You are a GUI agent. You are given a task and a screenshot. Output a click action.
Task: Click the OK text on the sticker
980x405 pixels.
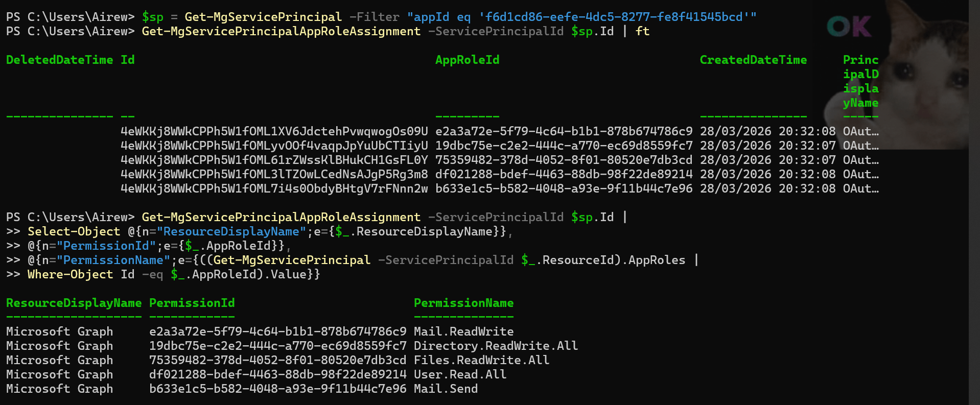point(849,27)
